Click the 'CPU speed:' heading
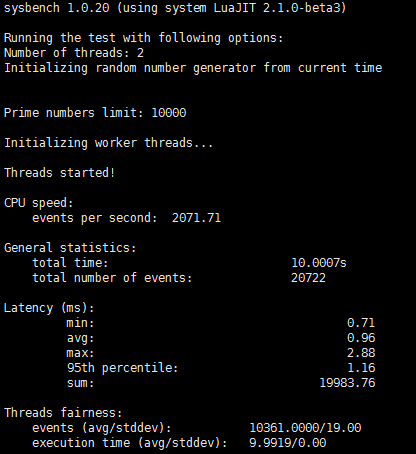 (38, 203)
